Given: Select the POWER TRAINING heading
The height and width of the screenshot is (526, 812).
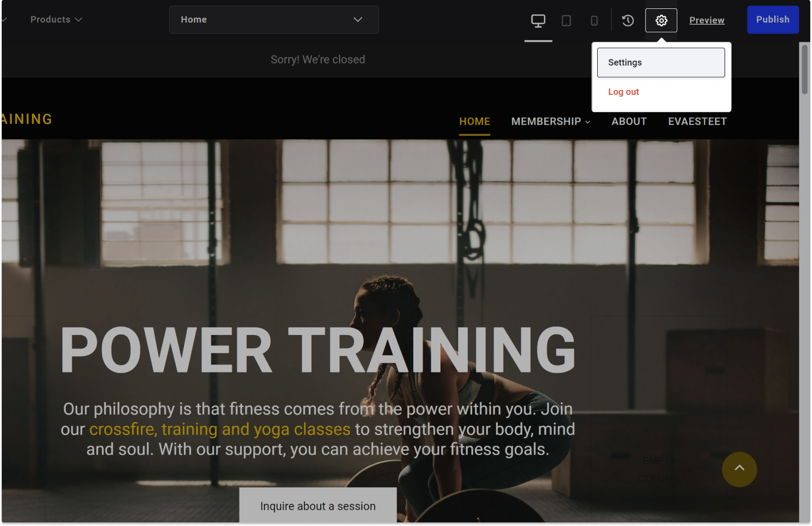Looking at the screenshot, I should [x=318, y=350].
